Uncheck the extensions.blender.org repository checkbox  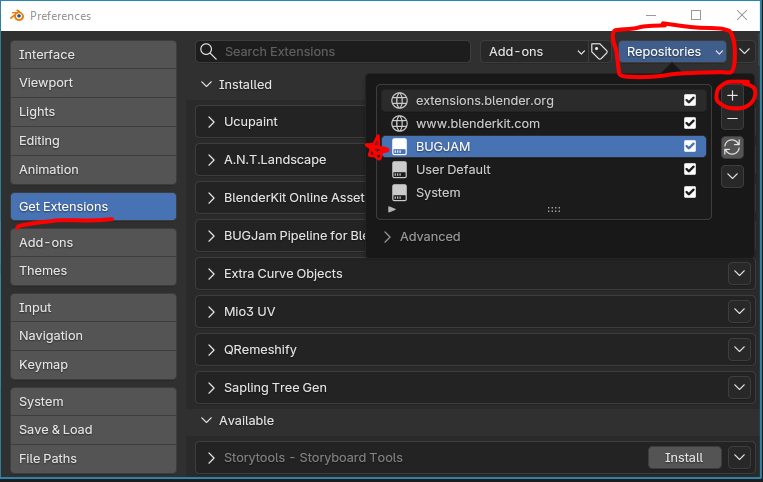coord(690,100)
